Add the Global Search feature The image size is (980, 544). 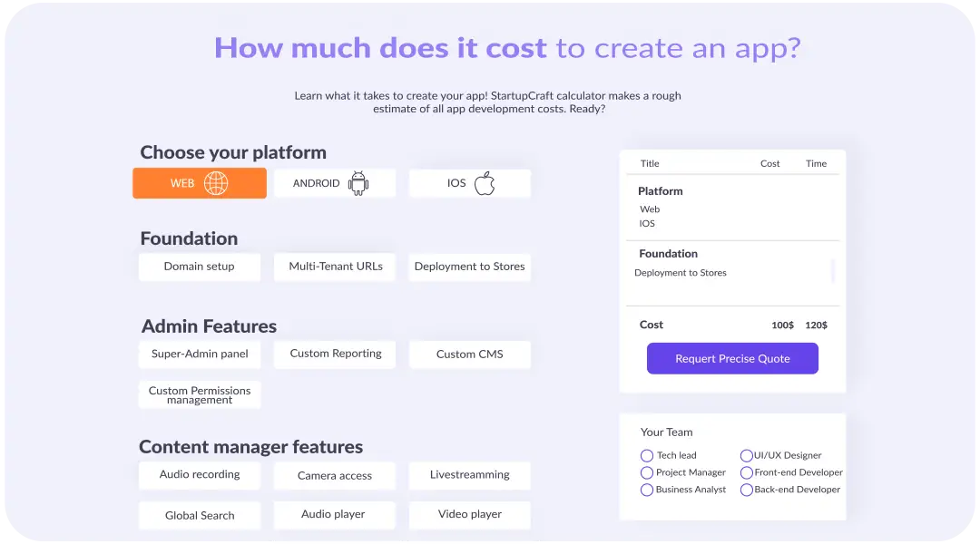(x=199, y=515)
